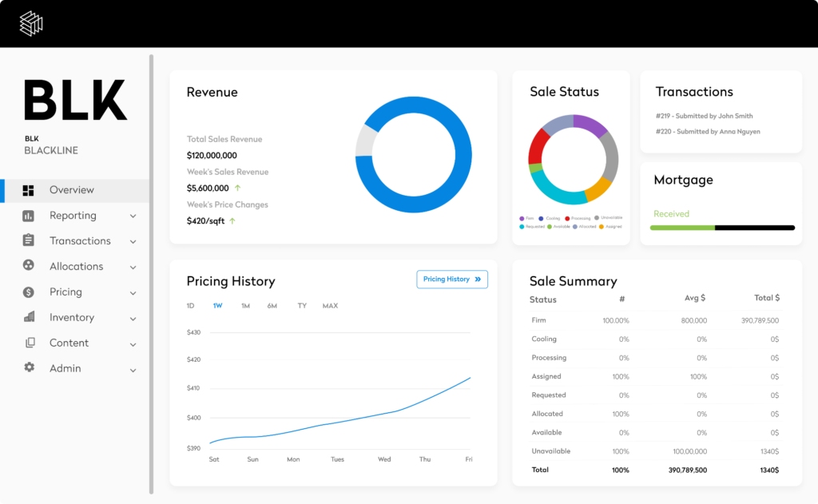Click the BLK cube logo top left
The height and width of the screenshot is (504, 818).
coord(30,23)
